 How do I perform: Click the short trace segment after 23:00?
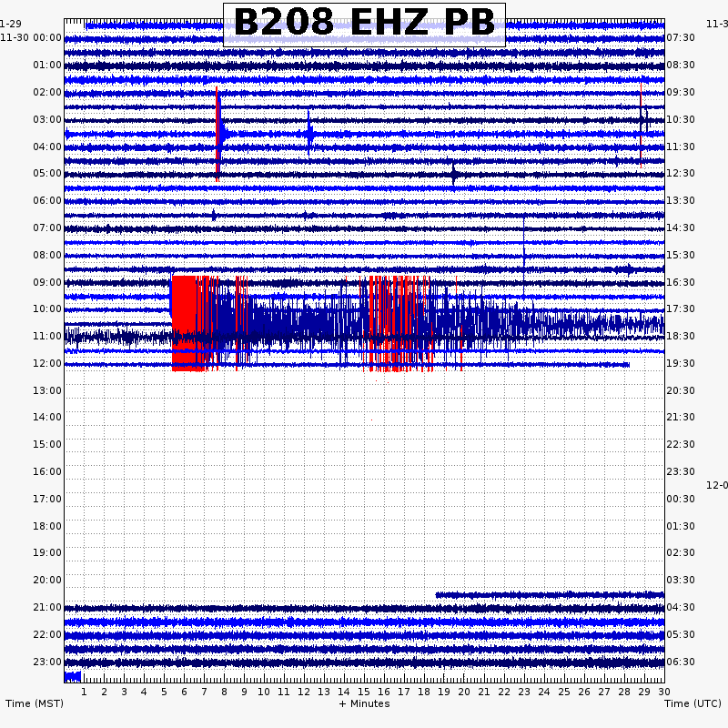pyautogui.click(x=73, y=676)
